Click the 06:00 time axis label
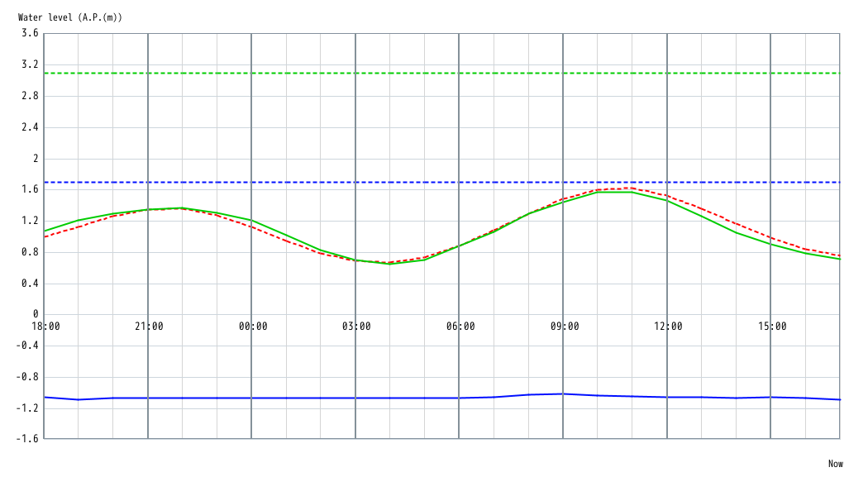The width and height of the screenshot is (868, 496). click(459, 327)
